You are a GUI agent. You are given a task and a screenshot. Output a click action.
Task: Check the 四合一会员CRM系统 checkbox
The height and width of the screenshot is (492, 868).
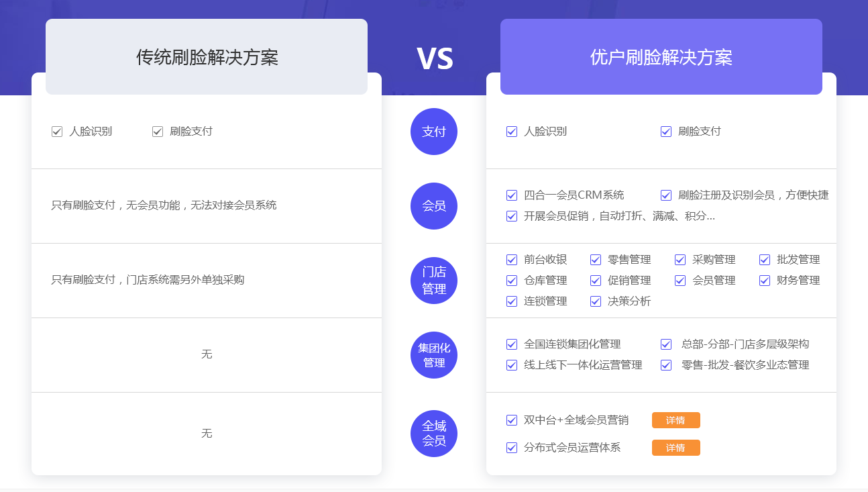point(512,195)
